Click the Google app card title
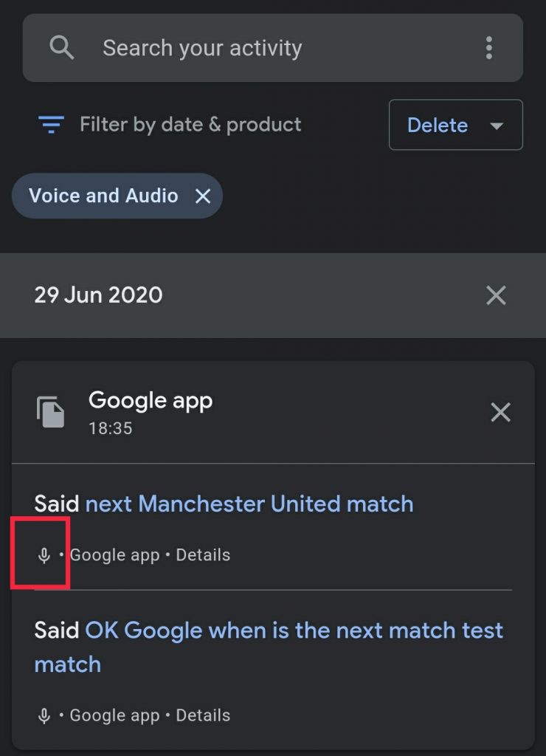Viewport: 546px width, 756px height. tap(151, 401)
